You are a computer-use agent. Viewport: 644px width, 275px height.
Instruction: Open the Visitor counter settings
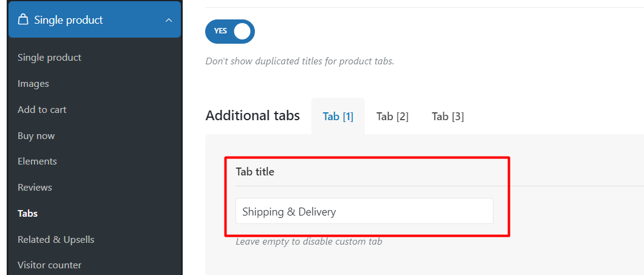pyautogui.click(x=50, y=265)
